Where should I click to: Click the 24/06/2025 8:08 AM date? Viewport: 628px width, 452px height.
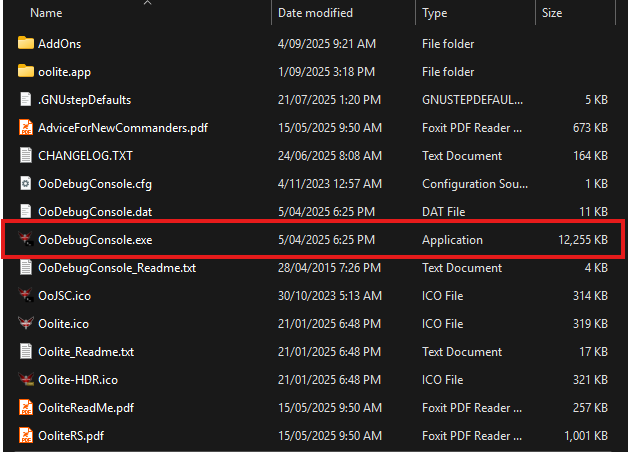330,156
